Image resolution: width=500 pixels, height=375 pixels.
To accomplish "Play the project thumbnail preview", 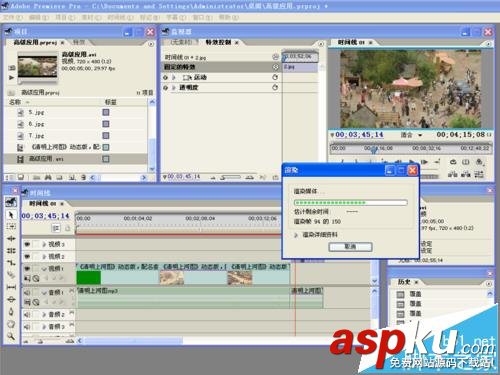I will pos(12,77).
